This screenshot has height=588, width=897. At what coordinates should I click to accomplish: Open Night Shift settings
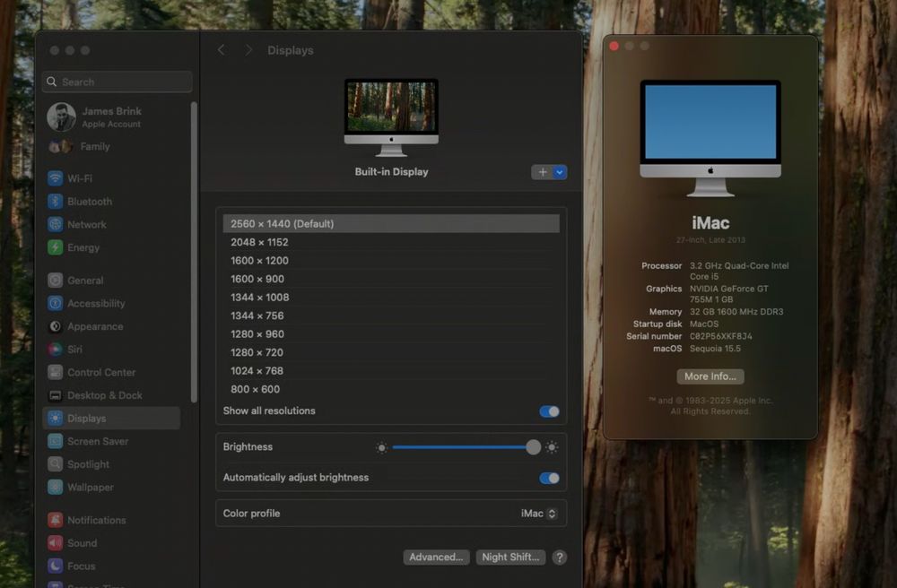(510, 558)
